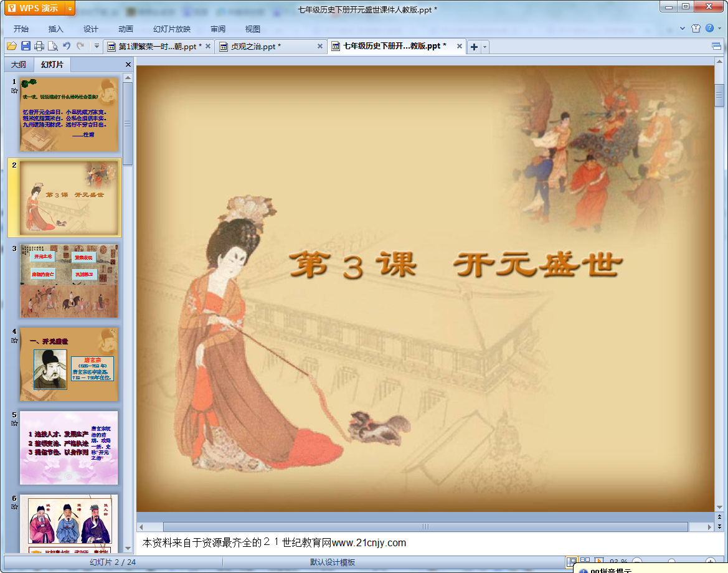This screenshot has width=728, height=573.
Task: Open the 幻灯片放映 ribbon tab
Action: pyautogui.click(x=172, y=29)
